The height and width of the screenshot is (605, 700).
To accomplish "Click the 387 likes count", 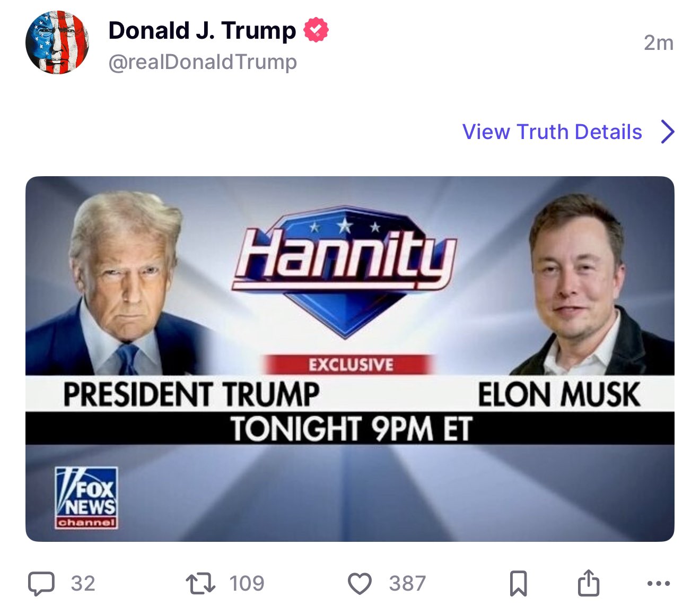I will pos(407,583).
